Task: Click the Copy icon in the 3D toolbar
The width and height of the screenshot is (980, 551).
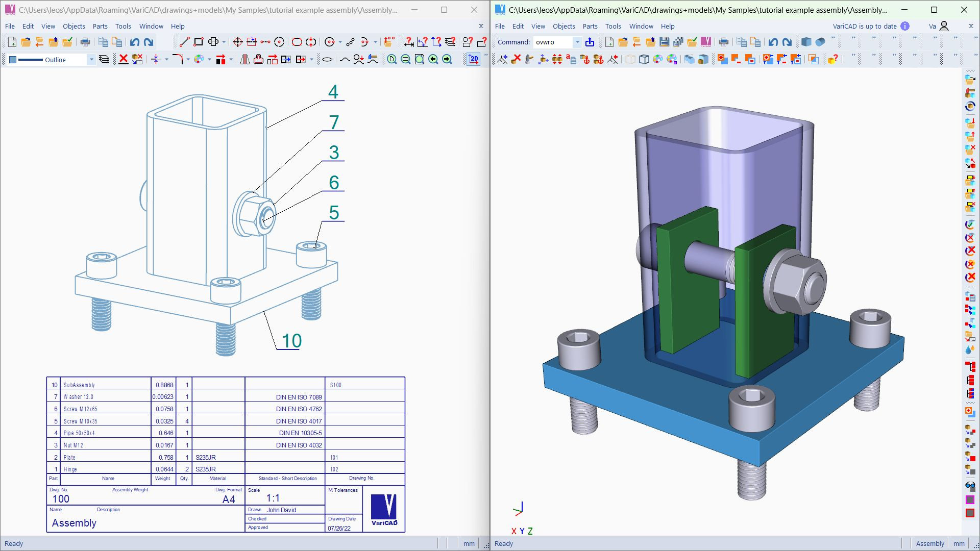Action: click(741, 42)
